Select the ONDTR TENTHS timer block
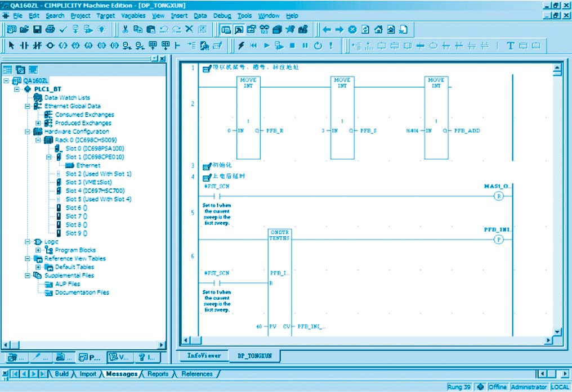Viewport: 572px width, 392px height. [279, 282]
